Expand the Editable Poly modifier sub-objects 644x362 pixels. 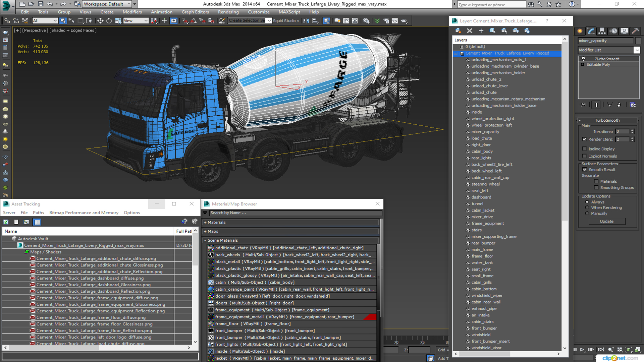(583, 64)
